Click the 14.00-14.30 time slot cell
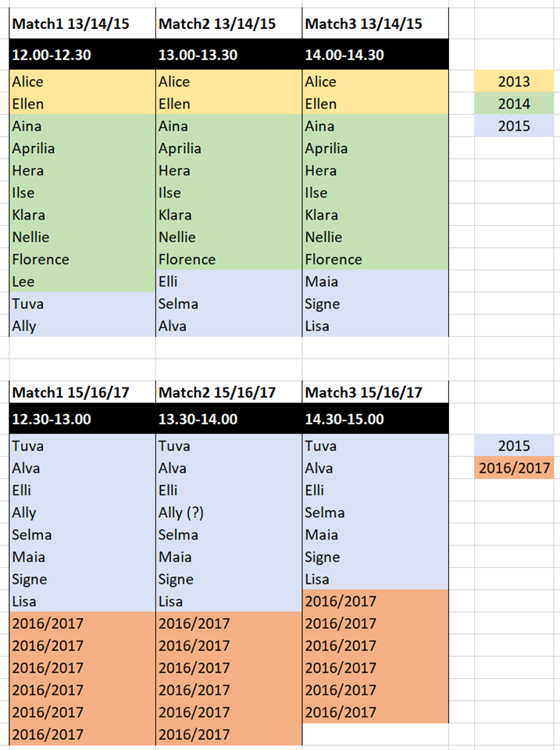The image size is (560, 750). tap(375, 55)
